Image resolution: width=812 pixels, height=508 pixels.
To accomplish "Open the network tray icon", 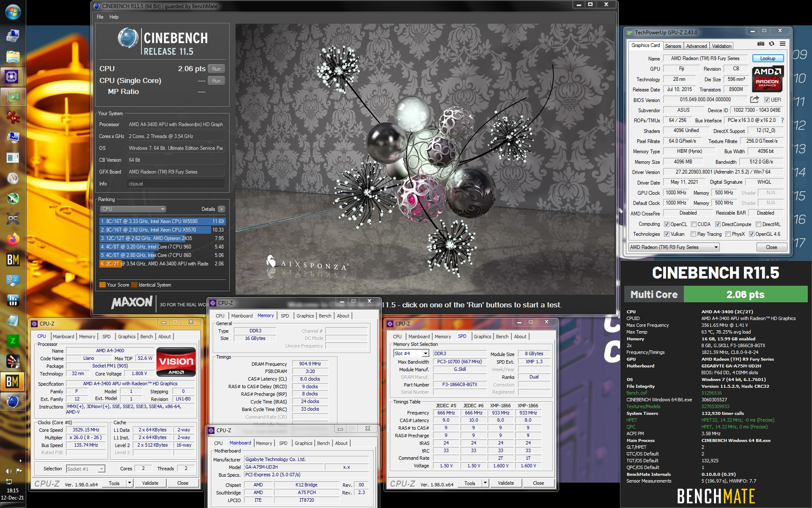I will (x=8, y=481).
